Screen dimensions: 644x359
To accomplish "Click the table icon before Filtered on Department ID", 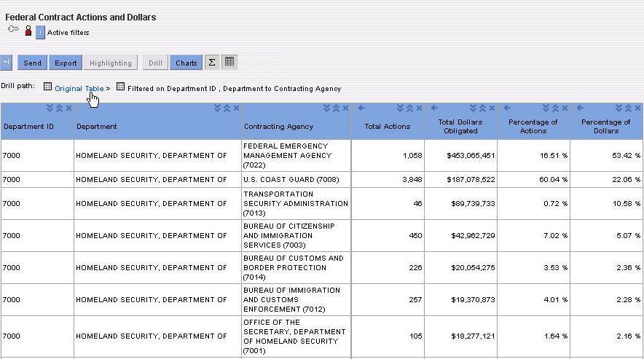I will [120, 86].
